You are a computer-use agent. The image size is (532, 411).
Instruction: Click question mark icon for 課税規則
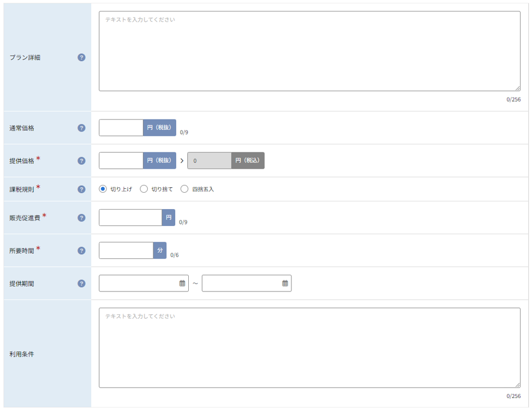pos(81,189)
